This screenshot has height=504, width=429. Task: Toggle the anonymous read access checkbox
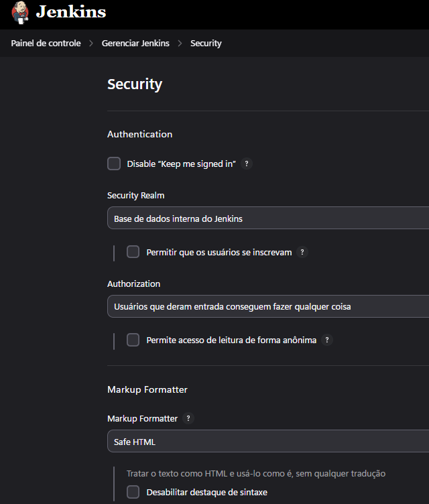coord(133,340)
